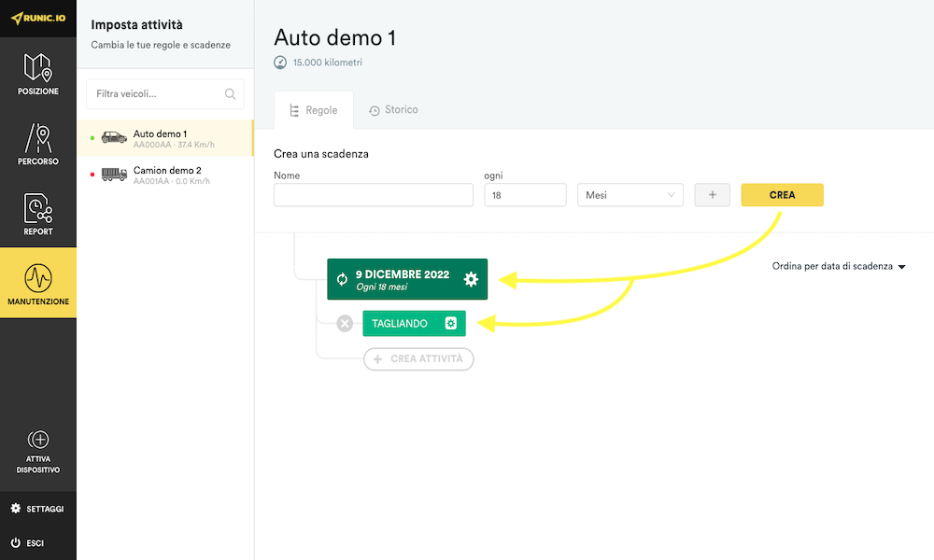Click the Auto demo 1 page title
The width and height of the screenshot is (934, 560).
tap(334, 37)
